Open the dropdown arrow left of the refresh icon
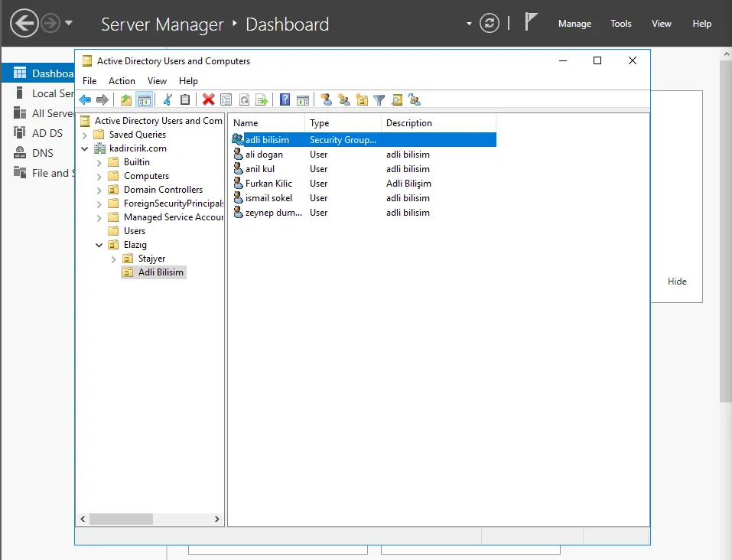 [469, 24]
